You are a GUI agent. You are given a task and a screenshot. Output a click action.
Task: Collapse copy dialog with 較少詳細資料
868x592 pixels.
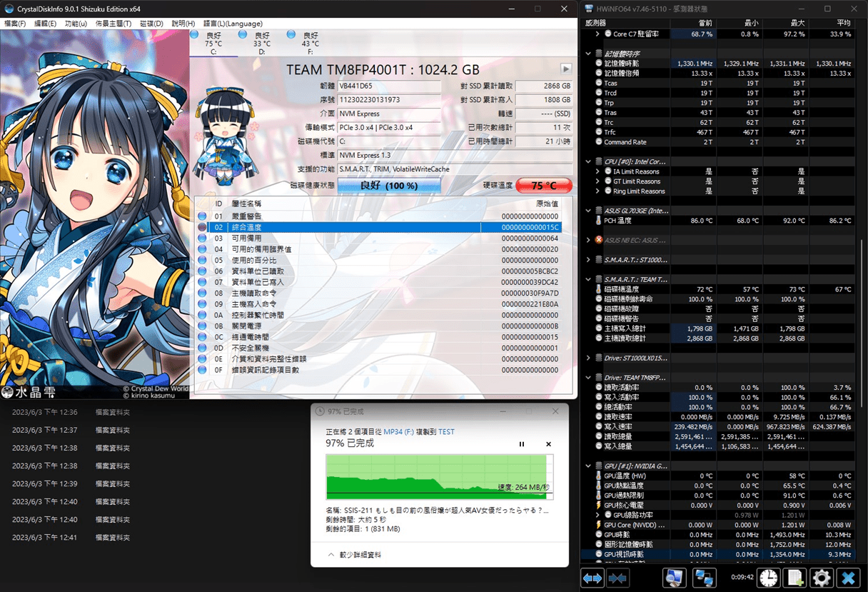point(354,555)
